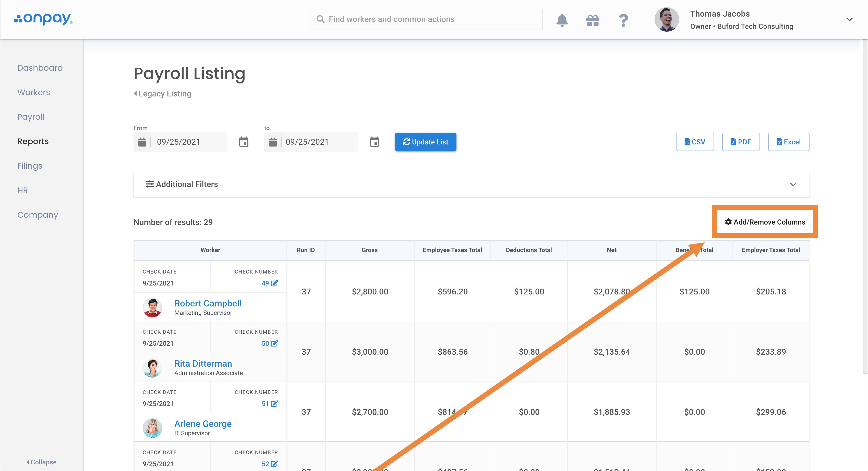This screenshot has height=471, width=868.
Task: Go back to Legacy Listing
Action: click(162, 94)
